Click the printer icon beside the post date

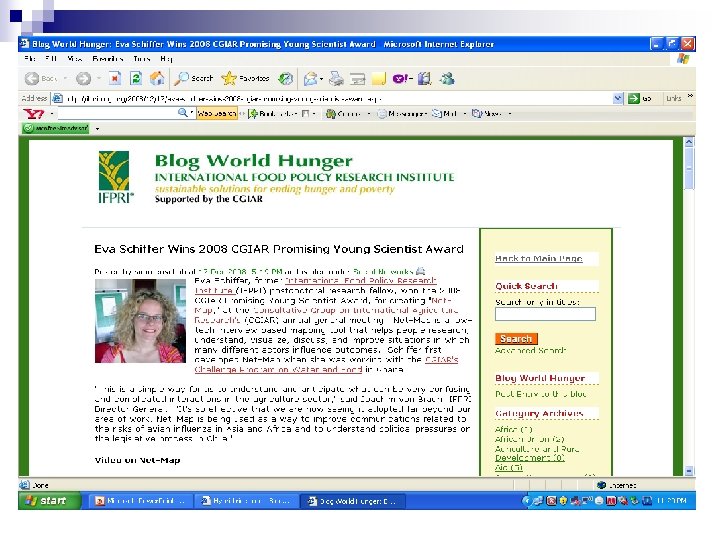pyautogui.click(x=421, y=271)
